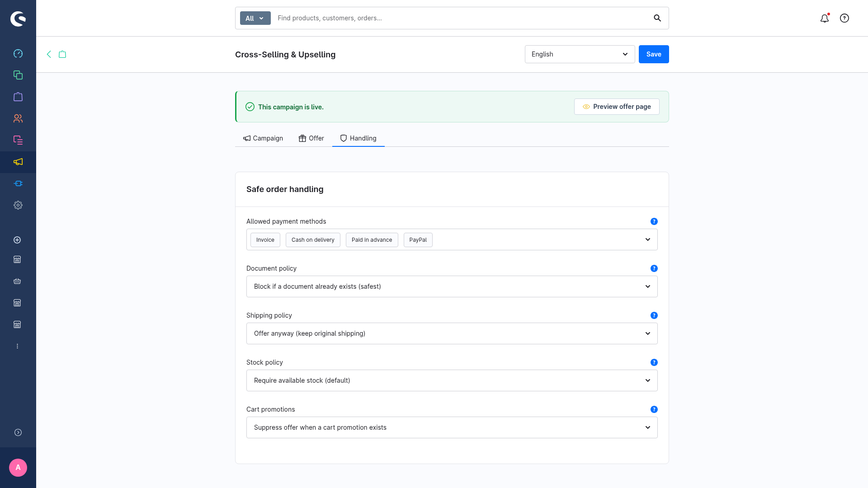Expand the sidebar with the circled arrow icon

point(18,432)
